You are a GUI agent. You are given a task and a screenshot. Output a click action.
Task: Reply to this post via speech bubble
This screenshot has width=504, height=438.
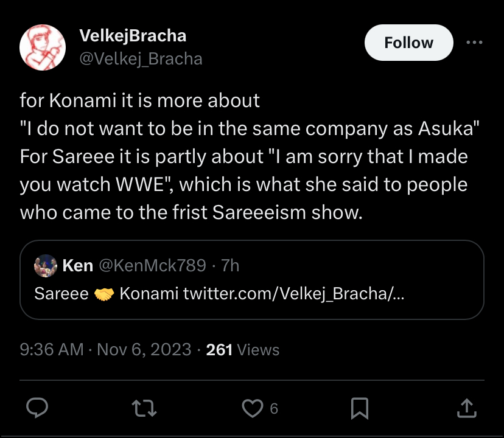pos(38,408)
